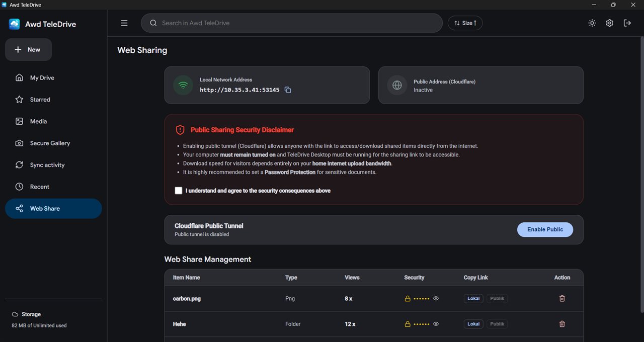View Sync activity
Screen dimensions: 644x342
pos(53,165)
